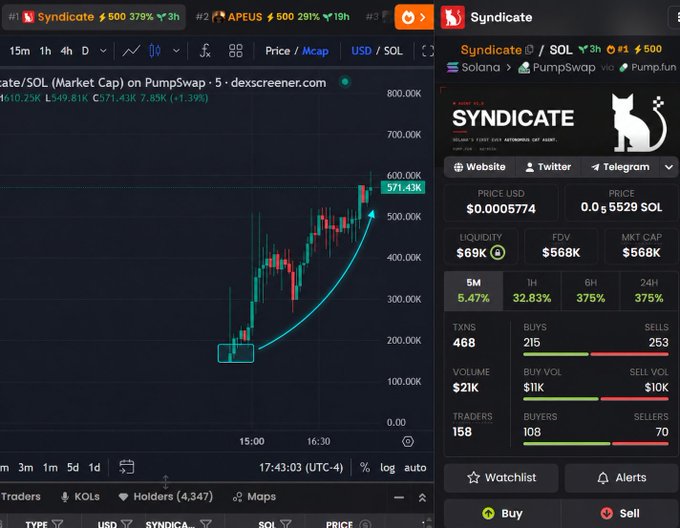Set chart range to 1d
The image size is (680, 528).
point(95,467)
